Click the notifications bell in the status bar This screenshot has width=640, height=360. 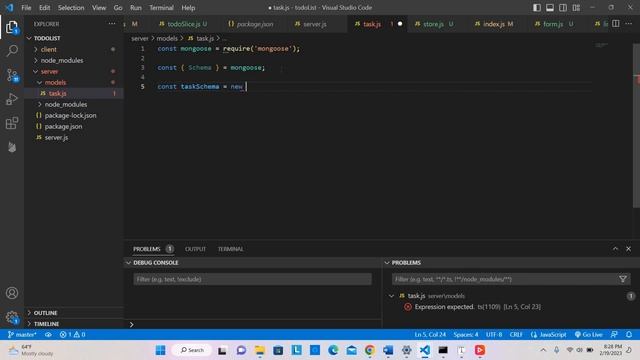coord(629,334)
